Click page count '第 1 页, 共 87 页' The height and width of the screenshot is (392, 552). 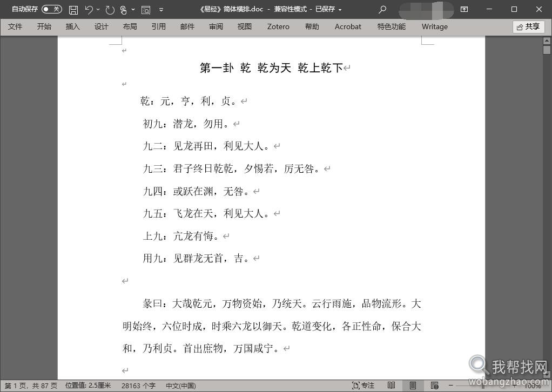point(31,386)
